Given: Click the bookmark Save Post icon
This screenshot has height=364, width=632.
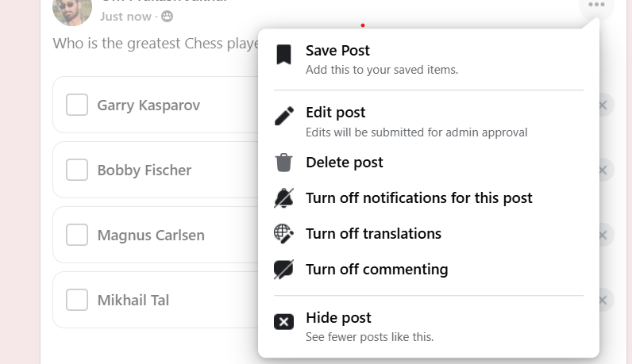Looking at the screenshot, I should click(x=283, y=55).
